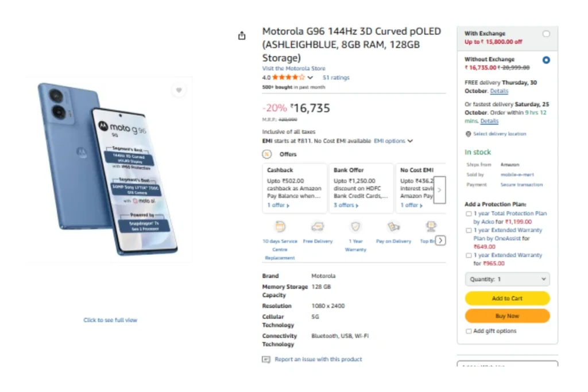Click the Pay on Delivery icon
Screen dimensions: 588x392
(x=393, y=227)
